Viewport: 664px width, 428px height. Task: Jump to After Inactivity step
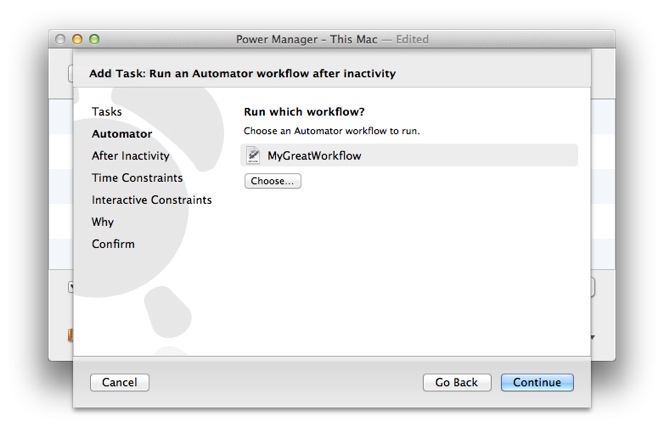[x=130, y=156]
